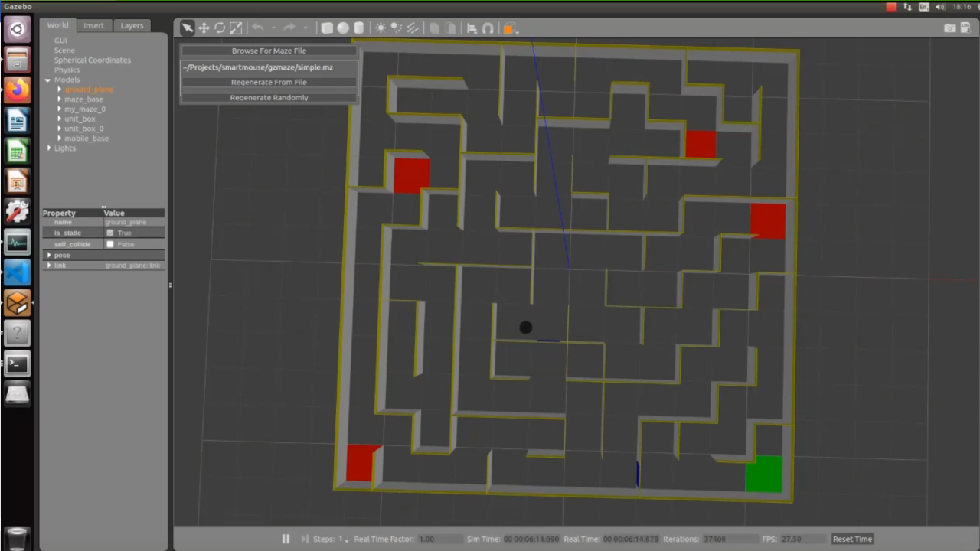Switch to the World tab
Image resolution: width=980 pixels, height=551 pixels.
click(57, 25)
